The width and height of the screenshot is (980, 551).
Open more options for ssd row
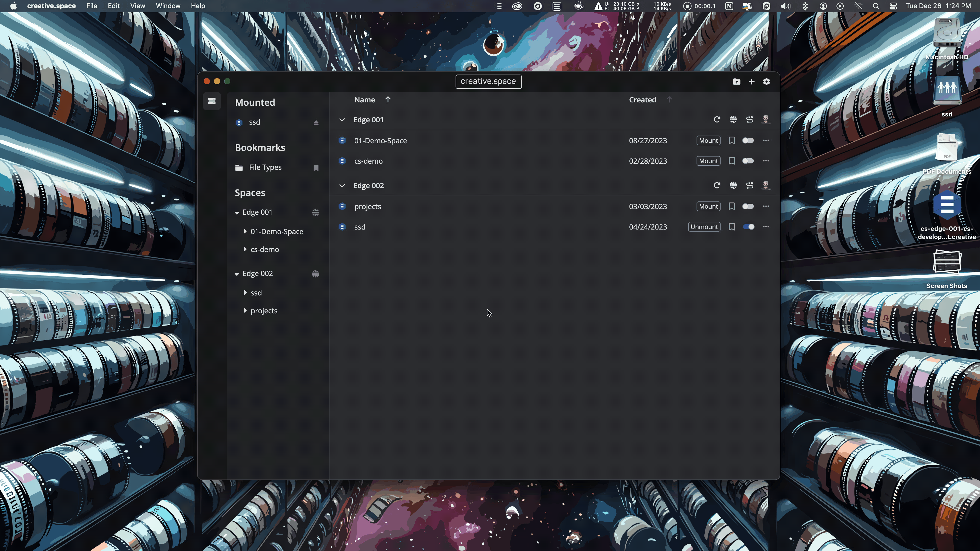click(x=766, y=227)
